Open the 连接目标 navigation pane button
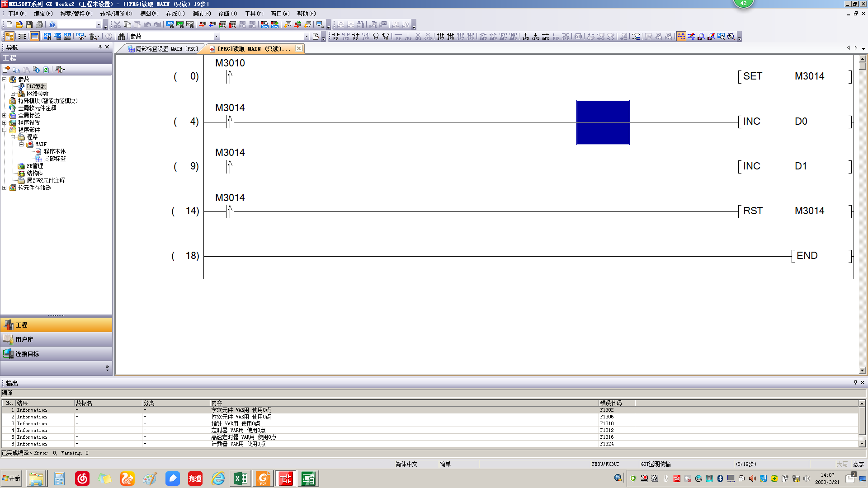Screen dimensions: 868x488 27,354
